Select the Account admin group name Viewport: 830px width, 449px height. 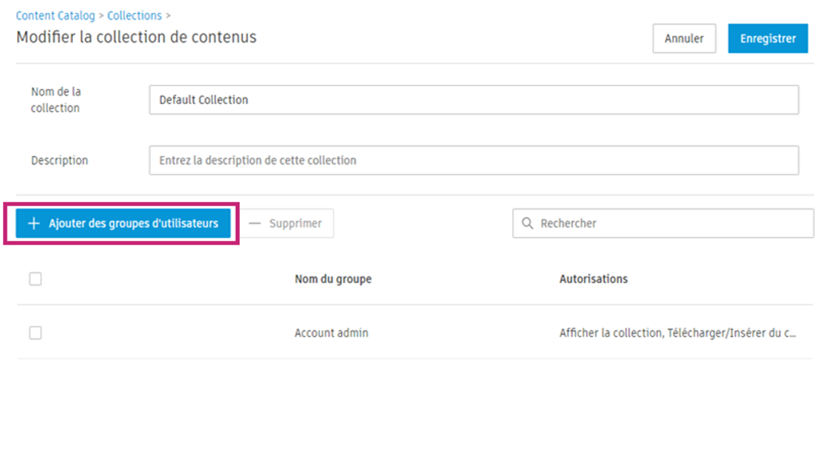pos(331,333)
